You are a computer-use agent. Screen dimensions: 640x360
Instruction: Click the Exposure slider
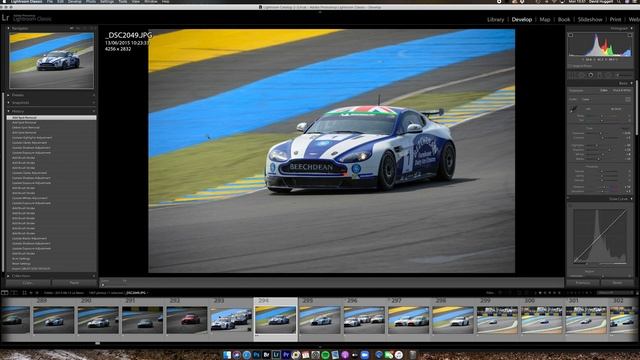coord(603,133)
